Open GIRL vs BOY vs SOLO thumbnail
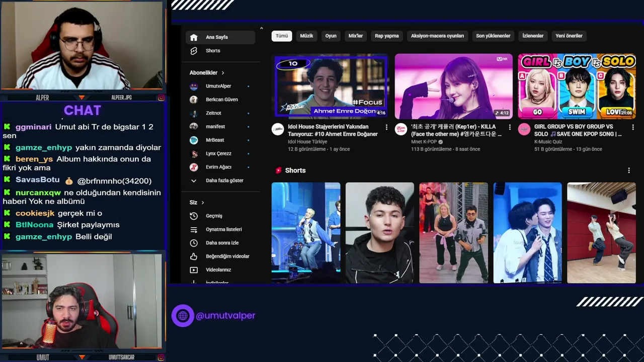Image resolution: width=644 pixels, height=362 pixels. coord(577,86)
